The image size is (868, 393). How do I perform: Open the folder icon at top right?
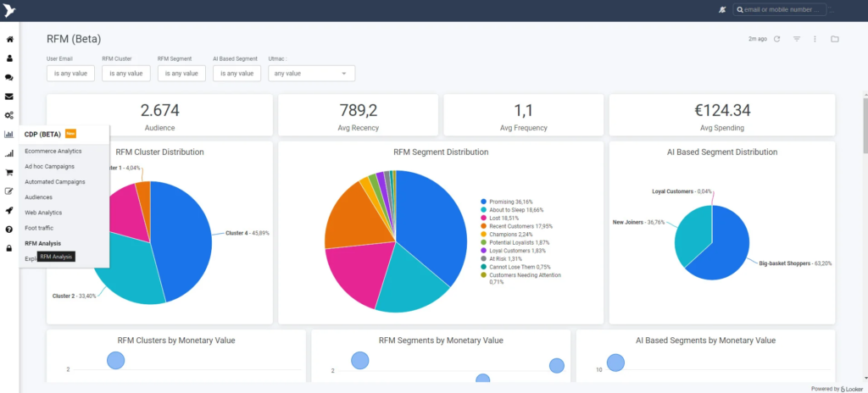coord(835,39)
